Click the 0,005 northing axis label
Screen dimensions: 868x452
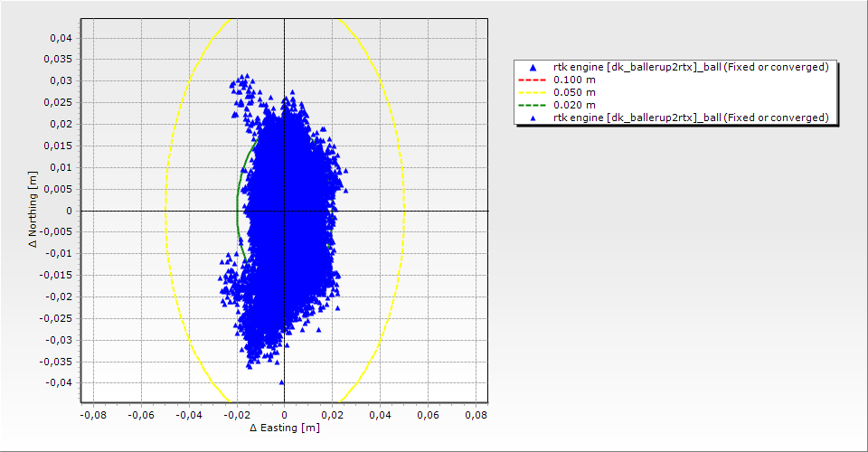(x=58, y=189)
